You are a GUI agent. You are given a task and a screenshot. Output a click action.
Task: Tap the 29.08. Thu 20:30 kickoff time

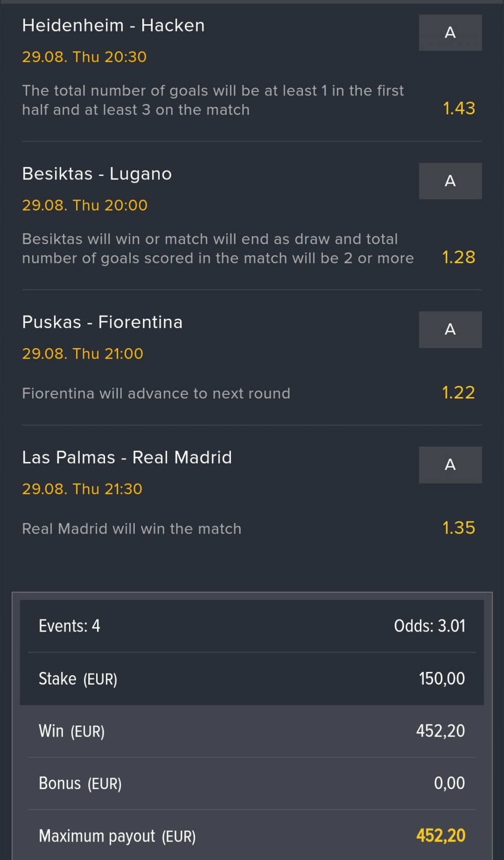[x=85, y=57]
